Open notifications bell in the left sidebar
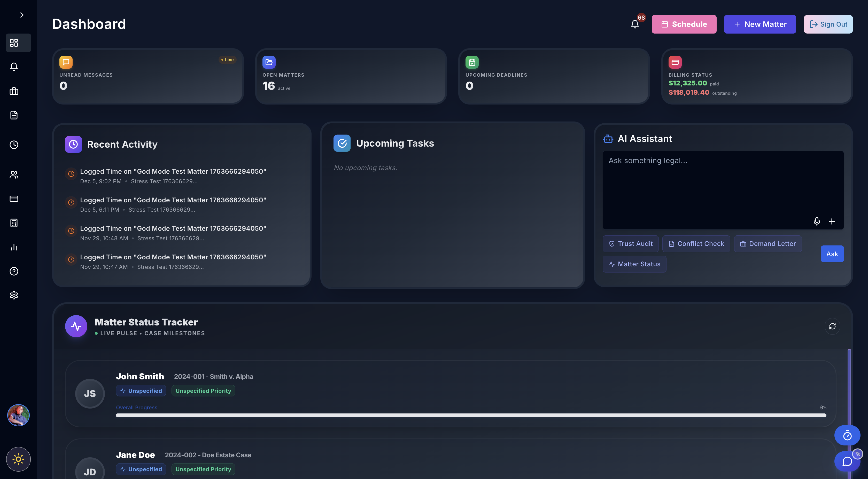The width and height of the screenshot is (868, 479). (x=14, y=67)
